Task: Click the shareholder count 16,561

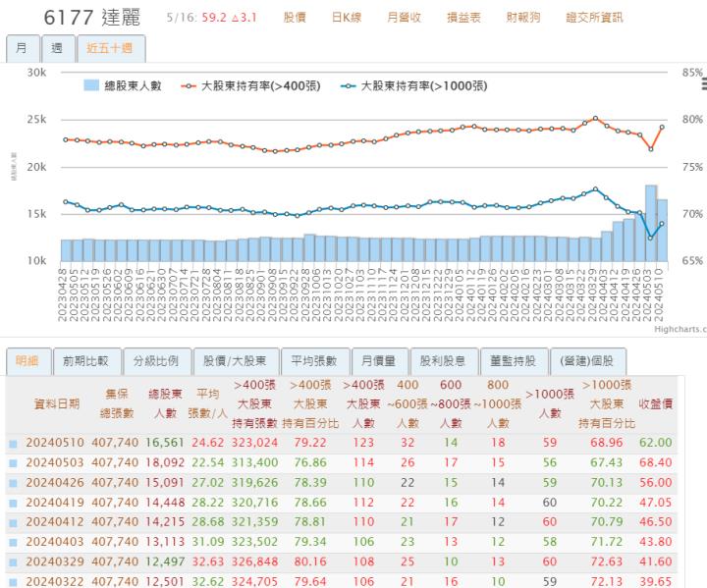Action: click(x=165, y=443)
